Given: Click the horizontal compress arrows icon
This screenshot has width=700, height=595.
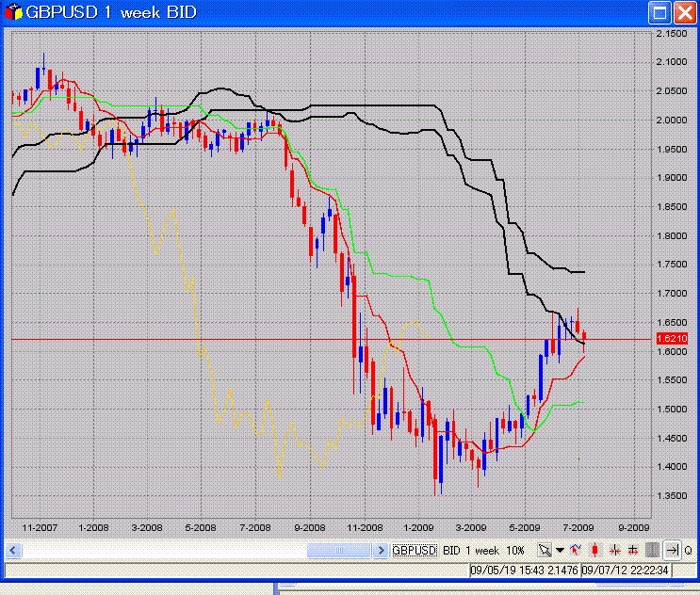Looking at the screenshot, I should point(614,551).
